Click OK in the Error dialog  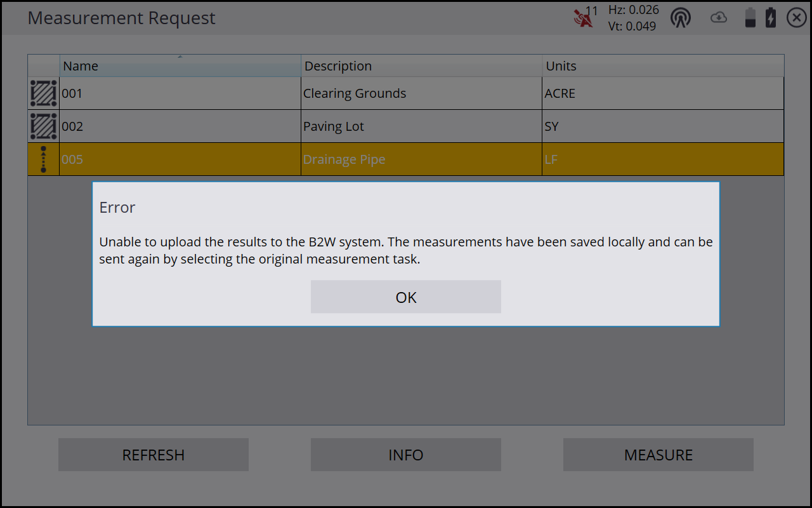(405, 297)
